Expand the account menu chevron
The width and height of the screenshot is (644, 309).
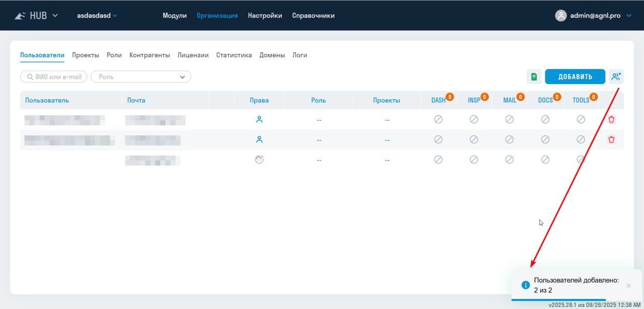click(x=629, y=16)
